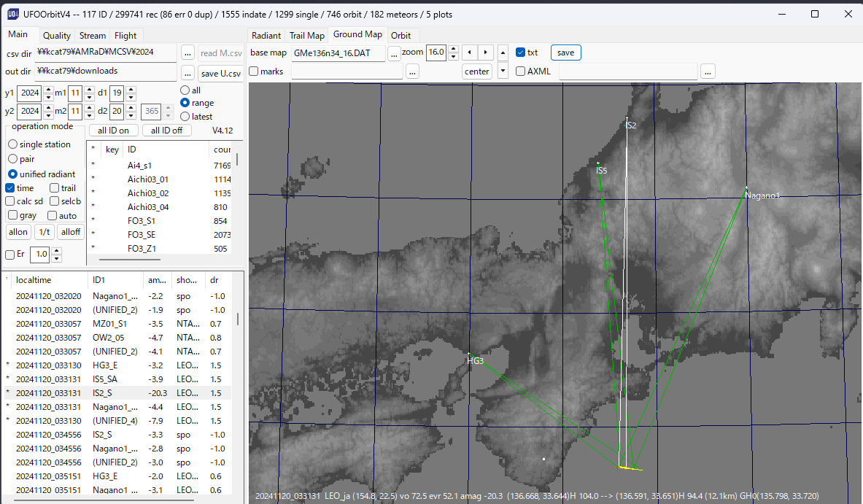Pan the map down with the arrow button
The height and width of the screenshot is (504, 863).
click(503, 71)
